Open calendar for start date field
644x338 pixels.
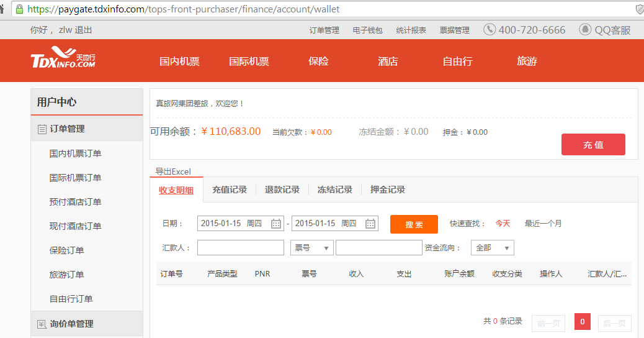point(276,224)
